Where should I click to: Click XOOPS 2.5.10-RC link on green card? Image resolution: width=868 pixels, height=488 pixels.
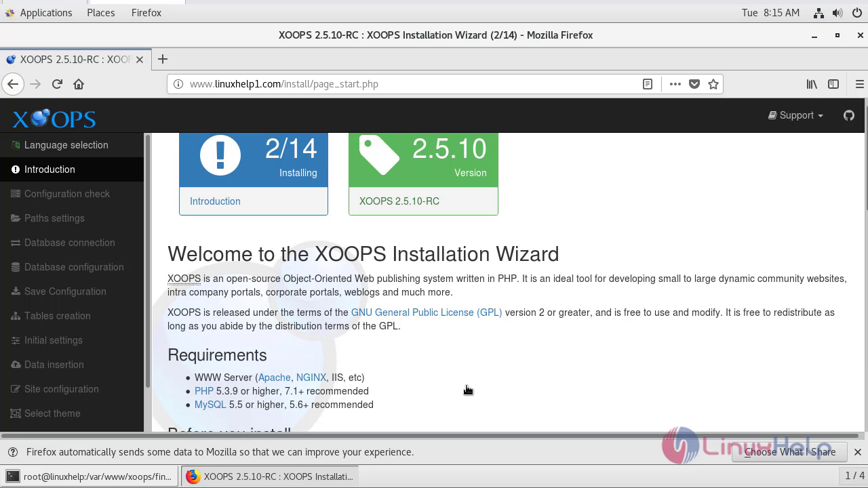point(399,201)
